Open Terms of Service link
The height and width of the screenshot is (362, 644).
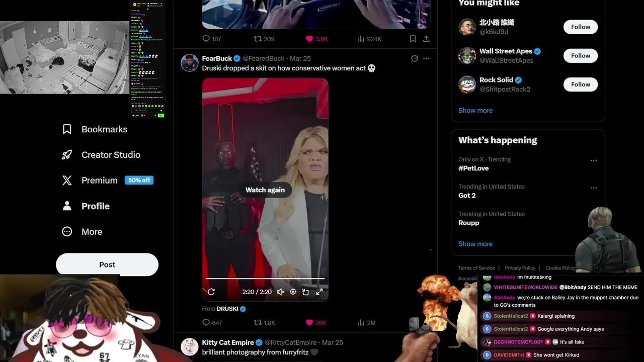476,268
